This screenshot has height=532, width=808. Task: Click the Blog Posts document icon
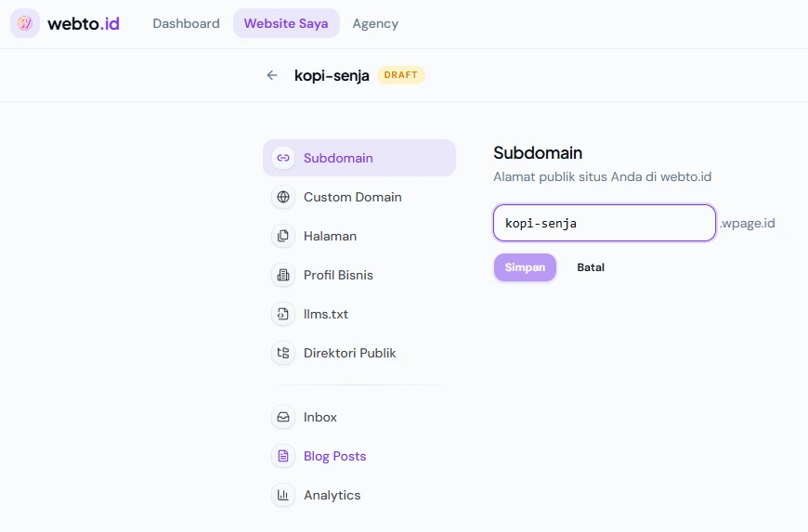point(283,456)
